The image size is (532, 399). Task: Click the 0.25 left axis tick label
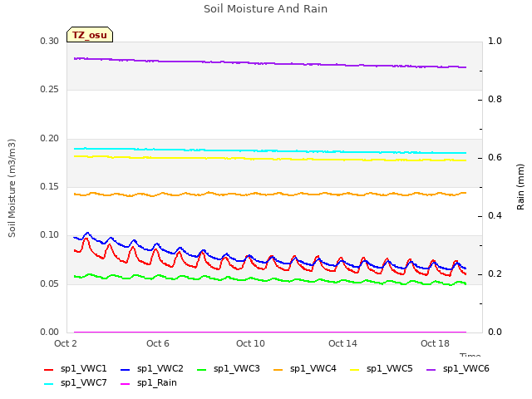coord(50,89)
